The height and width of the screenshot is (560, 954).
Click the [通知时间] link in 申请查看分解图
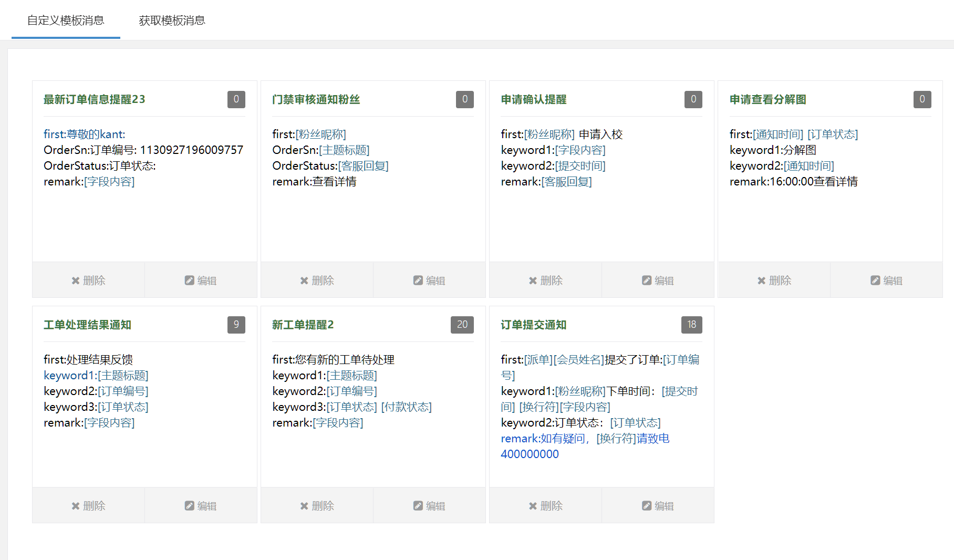777,134
